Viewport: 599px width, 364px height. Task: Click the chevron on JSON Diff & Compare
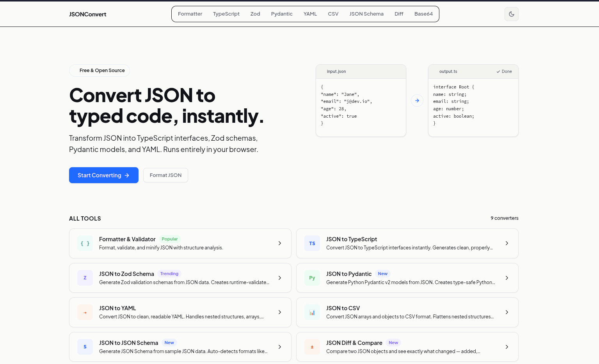coord(507,347)
